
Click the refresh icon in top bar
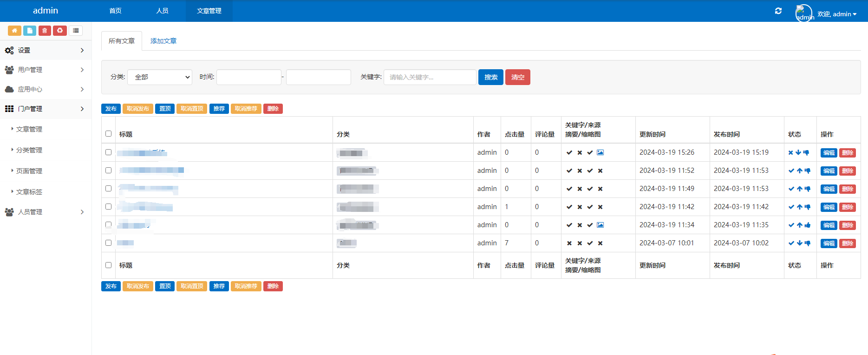[778, 11]
